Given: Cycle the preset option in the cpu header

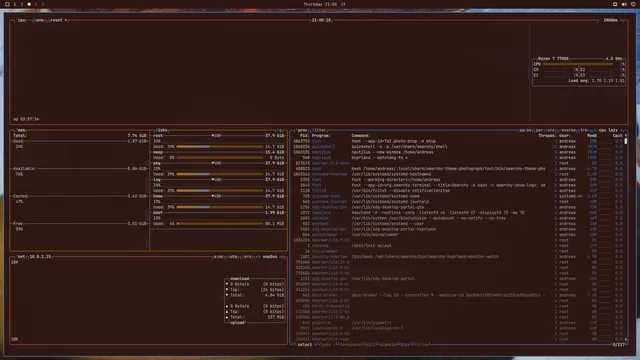Looking at the screenshot, I should (x=57, y=20).
